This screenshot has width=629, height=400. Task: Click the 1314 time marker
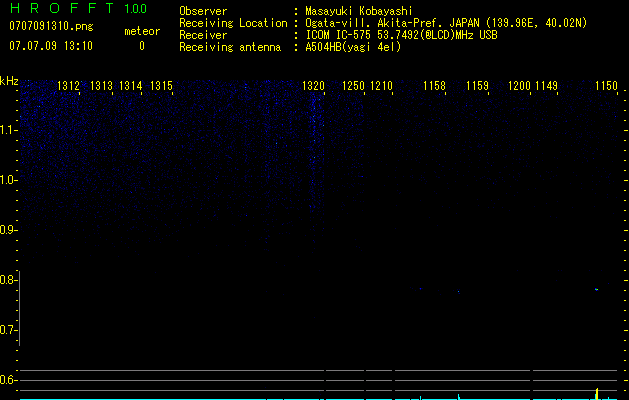pyautogui.click(x=131, y=86)
